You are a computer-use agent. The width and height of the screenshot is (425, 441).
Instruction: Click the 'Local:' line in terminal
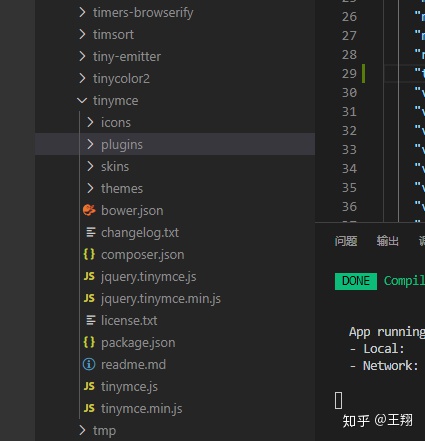(377, 349)
